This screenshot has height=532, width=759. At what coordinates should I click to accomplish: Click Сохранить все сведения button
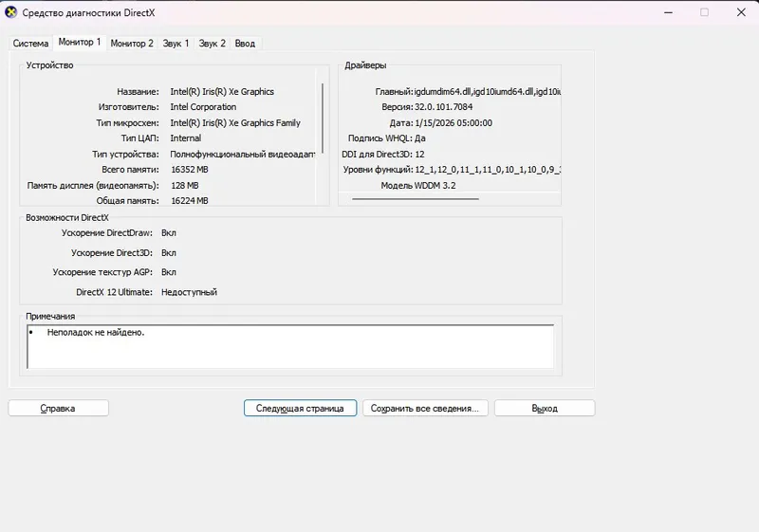click(x=425, y=408)
